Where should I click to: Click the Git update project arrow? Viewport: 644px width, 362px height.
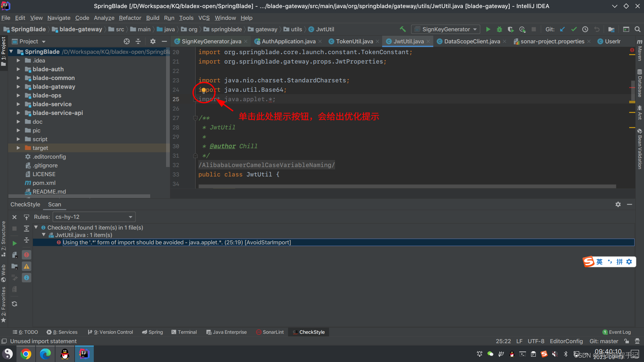click(562, 29)
